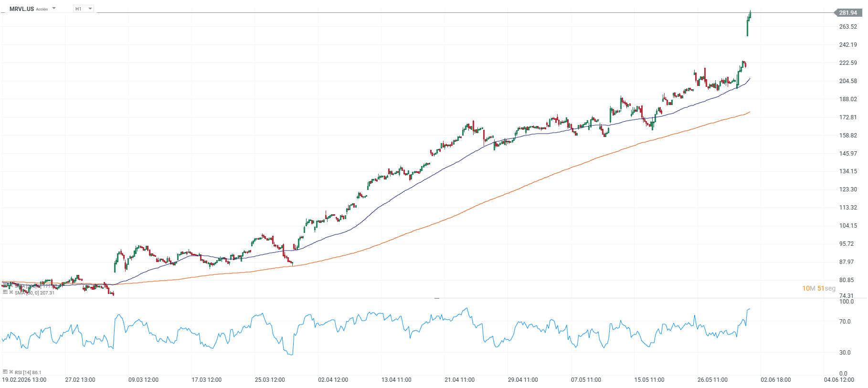The image size is (868, 388).
Task: Click the 27.02 13:00 time label
Action: pyautogui.click(x=80, y=380)
